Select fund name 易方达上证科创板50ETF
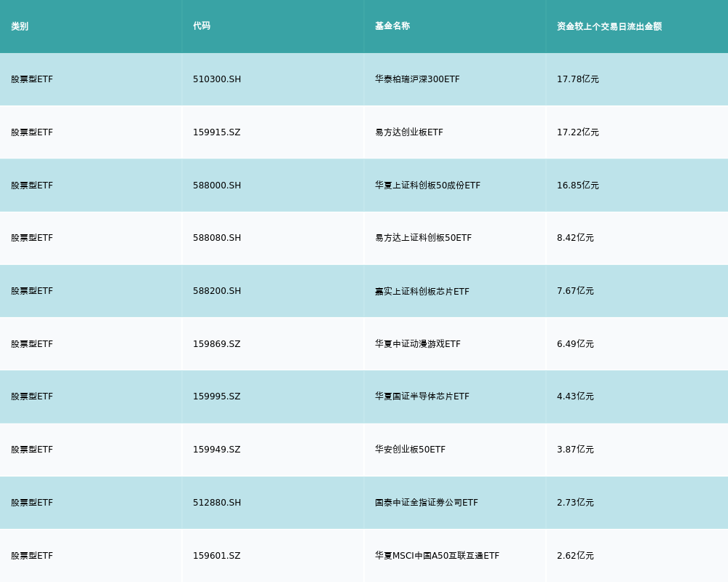The image size is (728, 582). (424, 238)
